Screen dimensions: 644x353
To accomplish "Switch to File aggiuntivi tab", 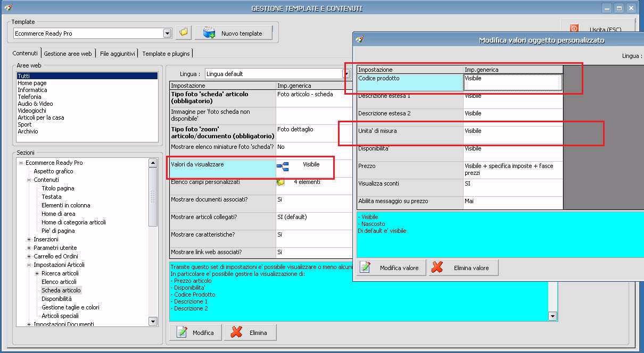I will point(118,54).
